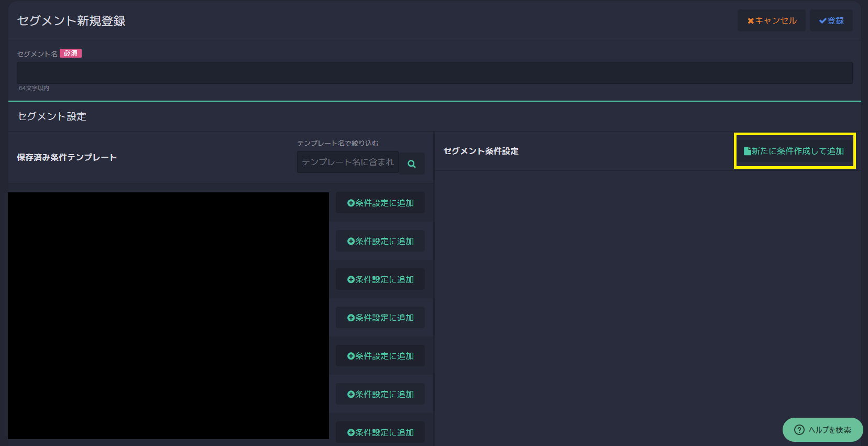Hit the fifth 条件設定に追加 button
This screenshot has width=868, height=446.
coord(380,356)
